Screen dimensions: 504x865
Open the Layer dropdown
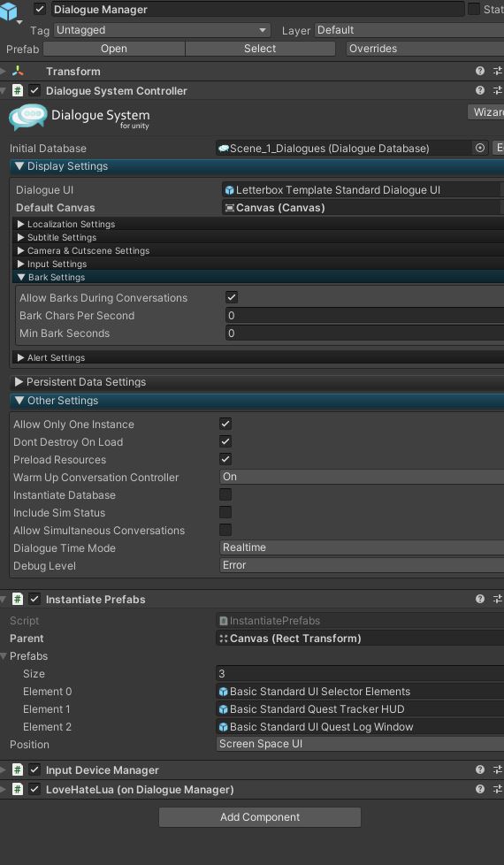[409, 30]
